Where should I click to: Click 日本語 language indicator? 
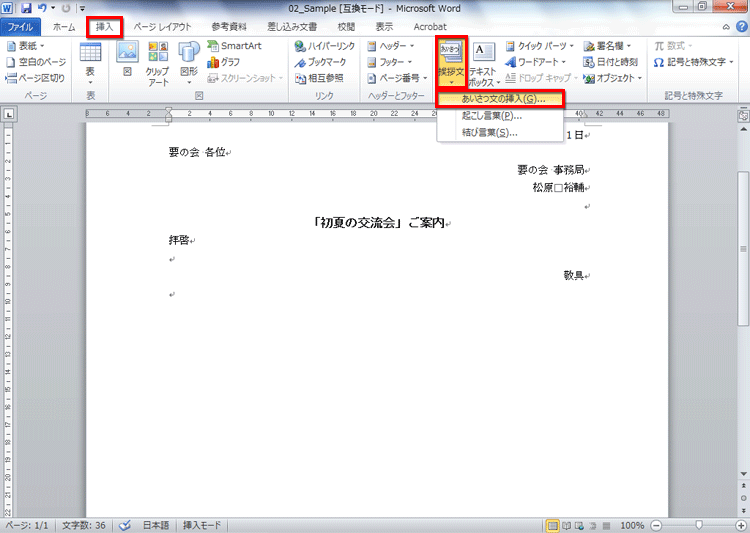click(x=156, y=525)
